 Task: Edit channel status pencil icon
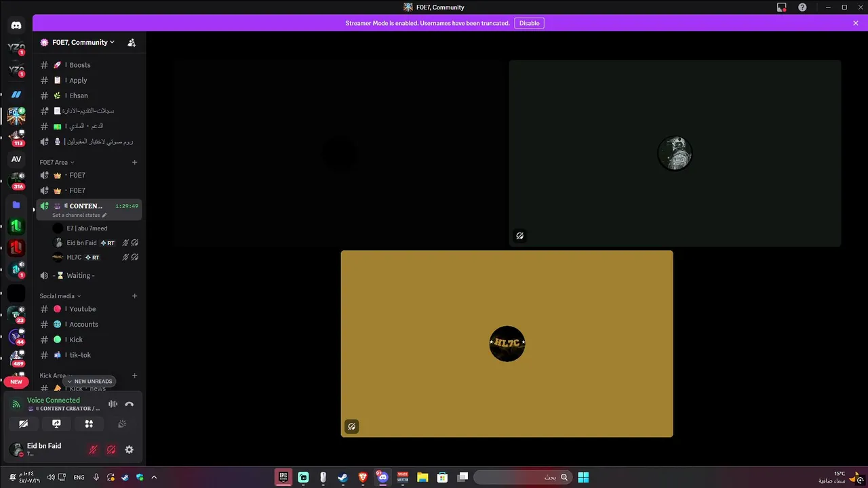pyautogui.click(x=104, y=215)
